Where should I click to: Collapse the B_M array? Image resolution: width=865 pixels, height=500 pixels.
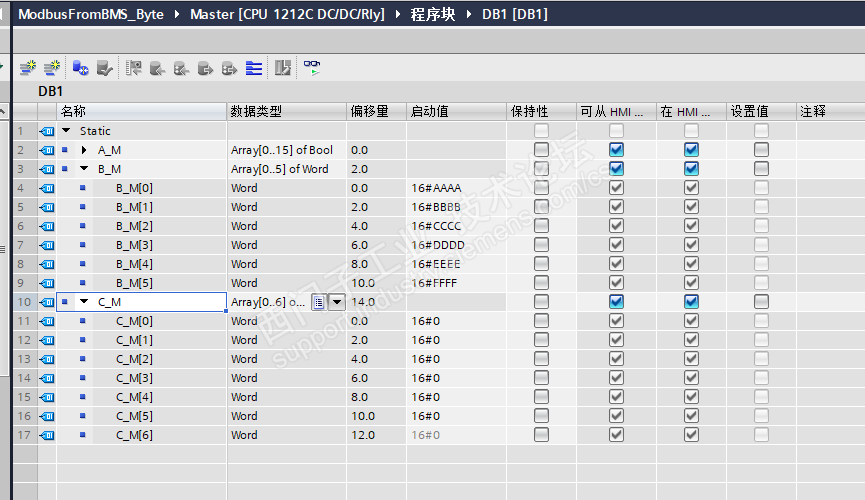[84, 168]
